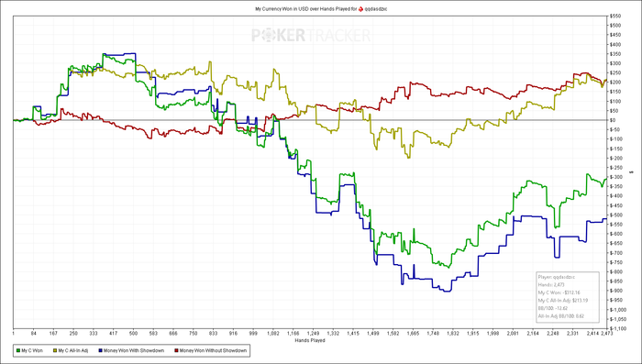Click the 'Hands: 2,473' line in info box
The width and height of the screenshot is (642, 364).
point(550,284)
